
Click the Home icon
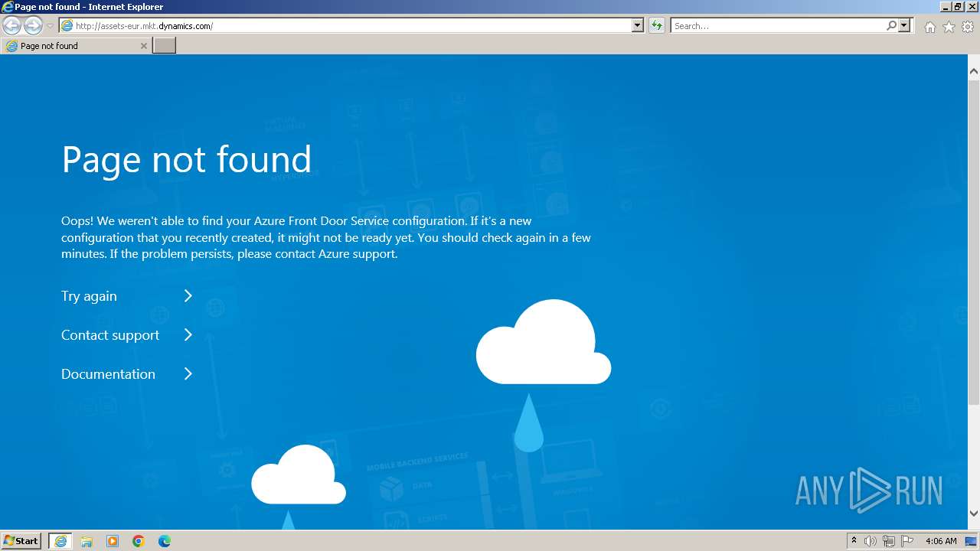coord(929,27)
